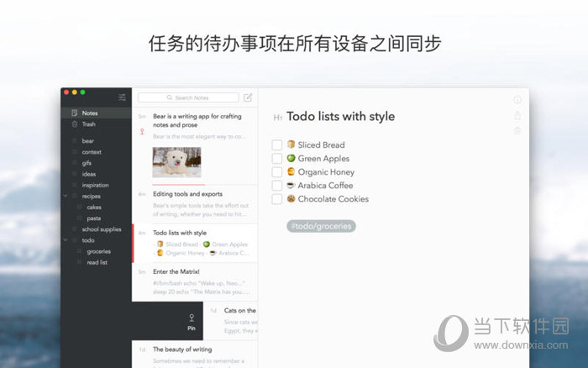Tick the Organic Honey checkbox
588x368 pixels.
click(276, 171)
